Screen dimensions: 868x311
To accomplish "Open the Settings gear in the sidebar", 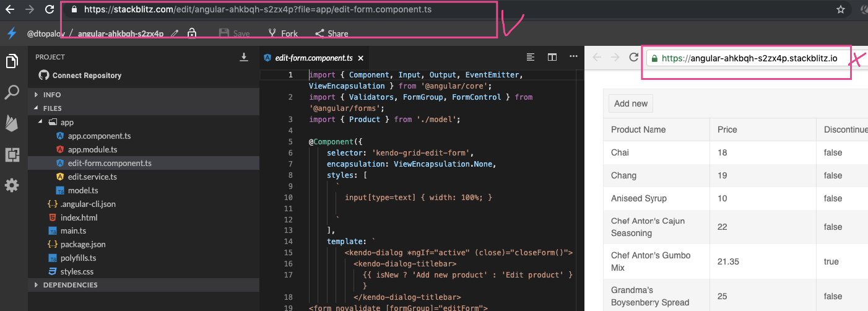I will click(x=12, y=185).
